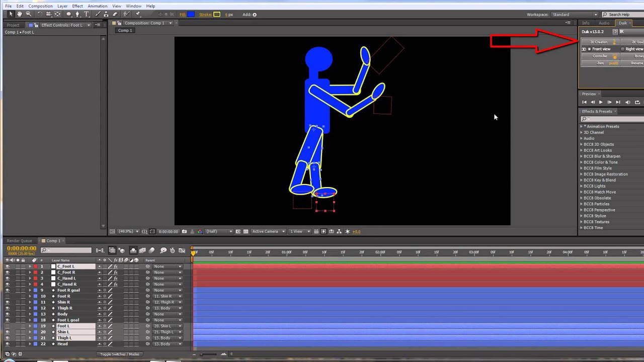The image size is (644, 362).
Task: Open the Brainstorm tool in the timeline
Action: point(164,250)
